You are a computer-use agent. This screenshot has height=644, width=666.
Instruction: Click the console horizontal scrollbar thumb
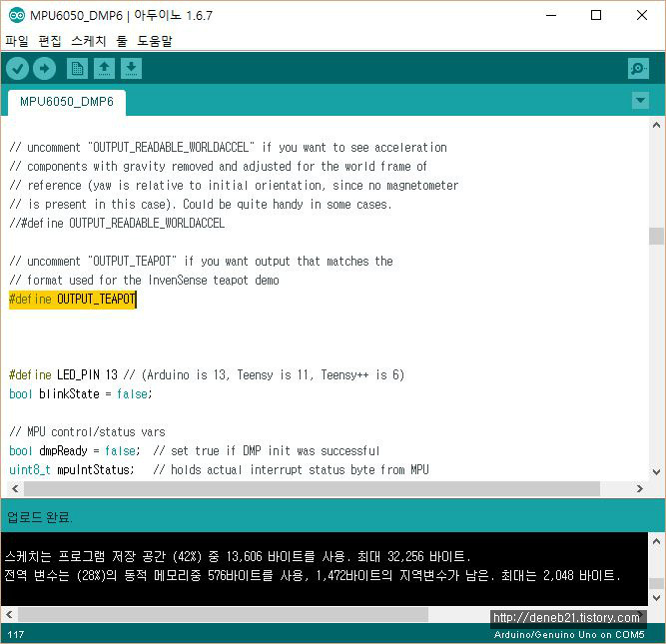(x=223, y=614)
